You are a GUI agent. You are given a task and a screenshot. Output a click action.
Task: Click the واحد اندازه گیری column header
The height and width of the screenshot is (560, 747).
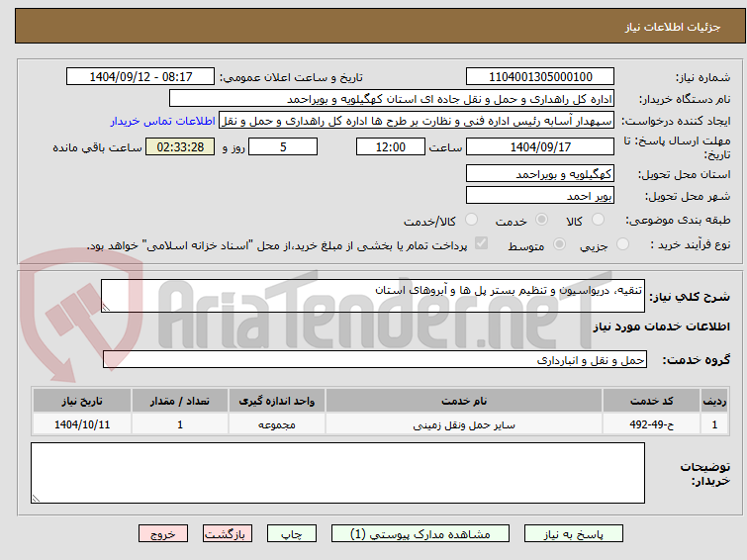[x=277, y=401]
